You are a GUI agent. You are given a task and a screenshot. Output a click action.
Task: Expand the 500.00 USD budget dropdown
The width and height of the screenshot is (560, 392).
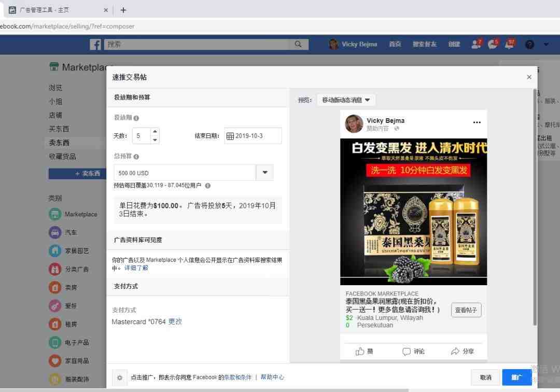pos(264,173)
